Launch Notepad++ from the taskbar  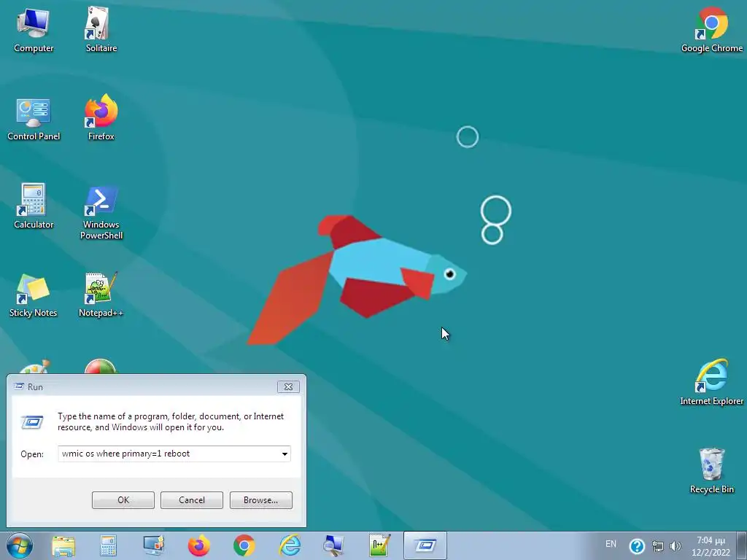point(379,545)
